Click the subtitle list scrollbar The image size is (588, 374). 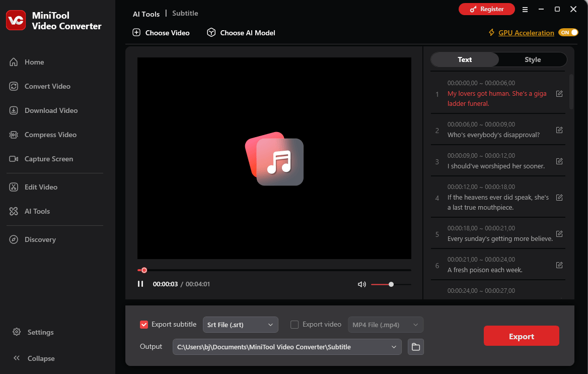point(571,92)
